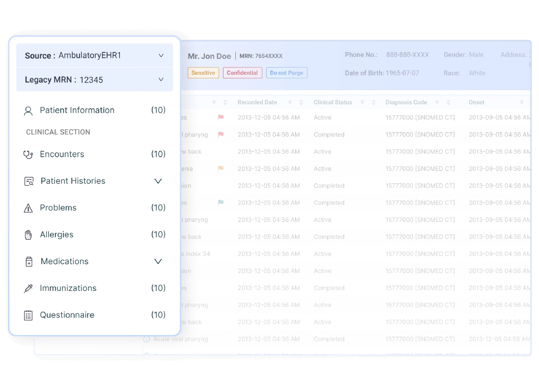Click the red flag in the first Active row
The width and height of the screenshot is (539, 392).
coord(221,118)
